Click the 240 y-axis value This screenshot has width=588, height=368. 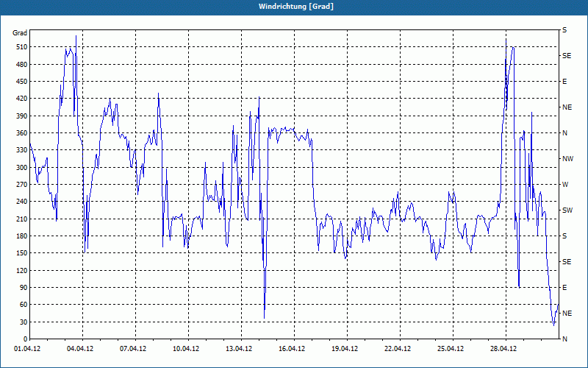click(22, 202)
